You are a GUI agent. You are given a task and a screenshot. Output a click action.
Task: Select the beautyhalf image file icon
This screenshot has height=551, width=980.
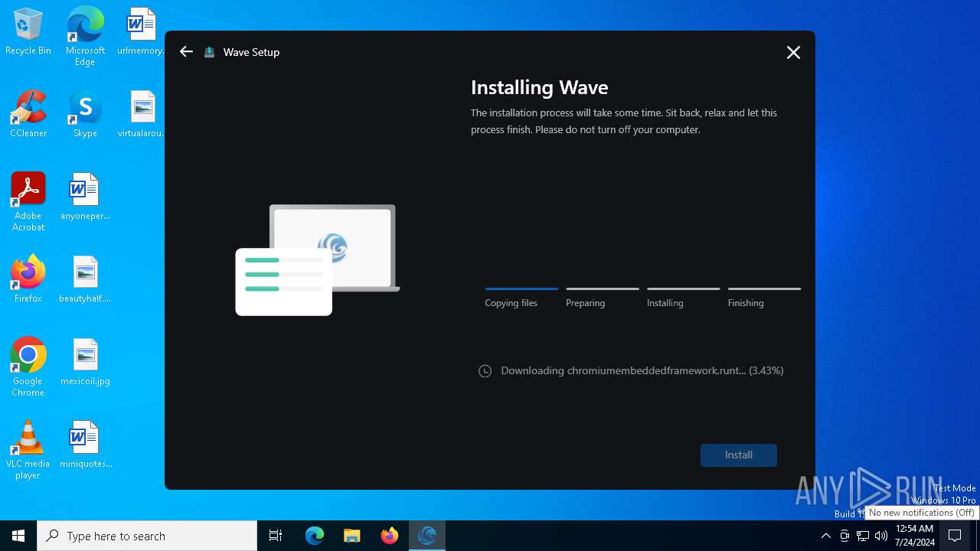coord(85,280)
